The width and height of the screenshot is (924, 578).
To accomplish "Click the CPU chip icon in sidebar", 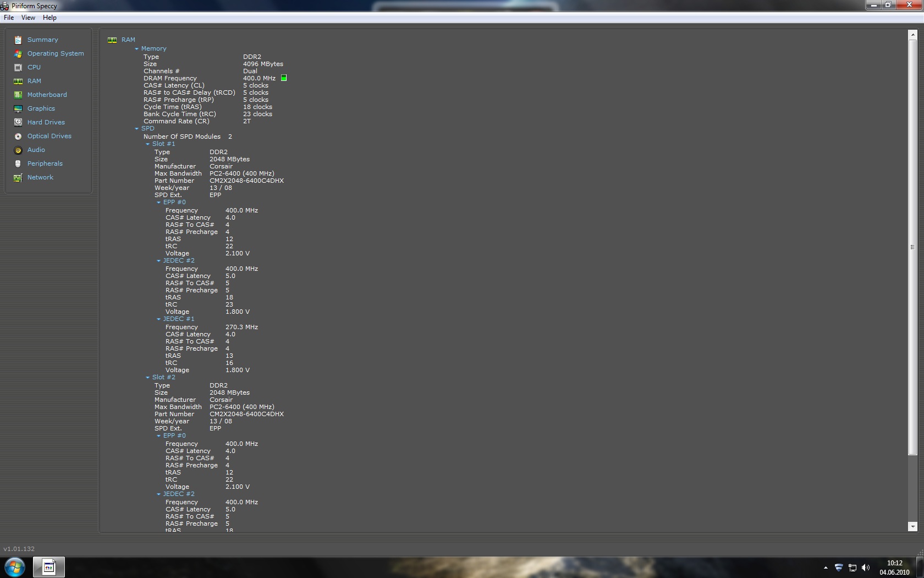I will [x=18, y=67].
